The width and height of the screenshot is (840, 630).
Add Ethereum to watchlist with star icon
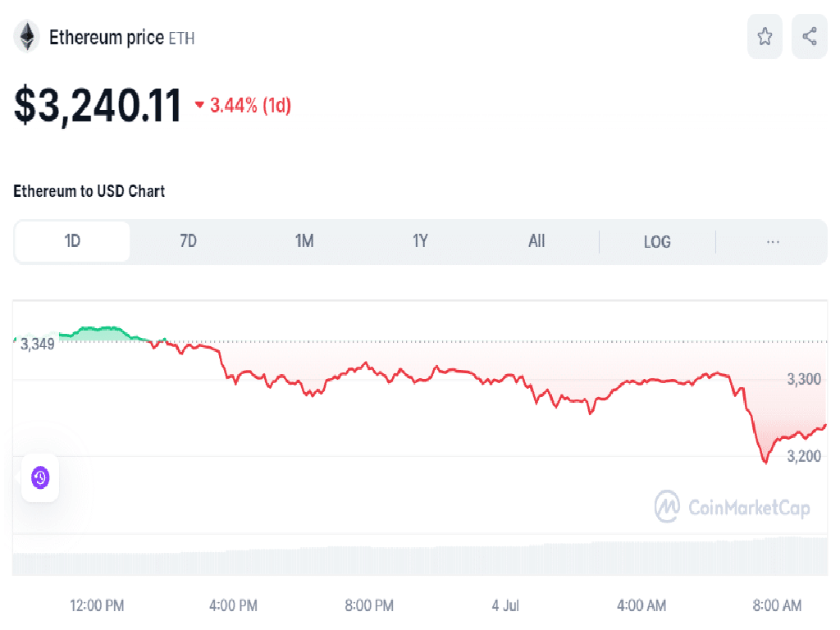765,36
